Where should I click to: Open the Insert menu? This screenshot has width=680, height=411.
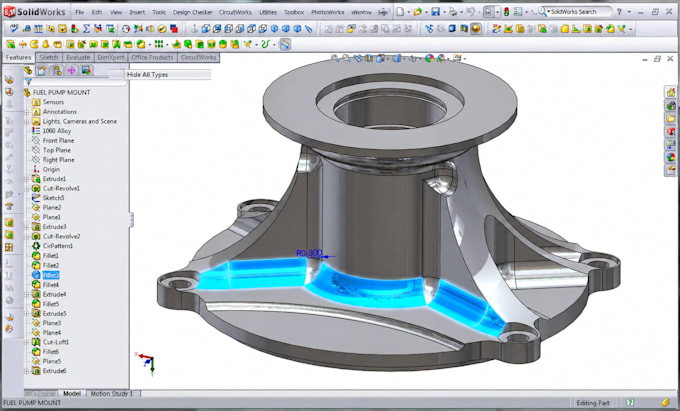tap(137, 12)
